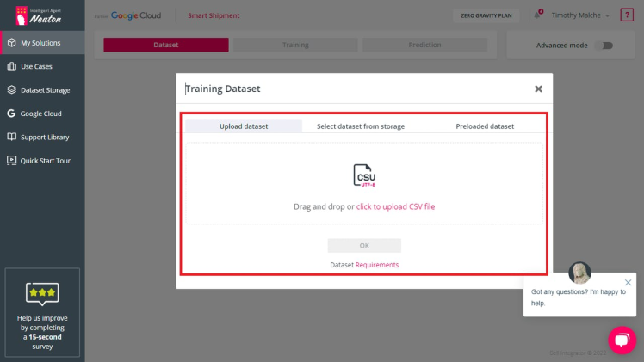Switch to Select dataset from storage tab

click(361, 126)
